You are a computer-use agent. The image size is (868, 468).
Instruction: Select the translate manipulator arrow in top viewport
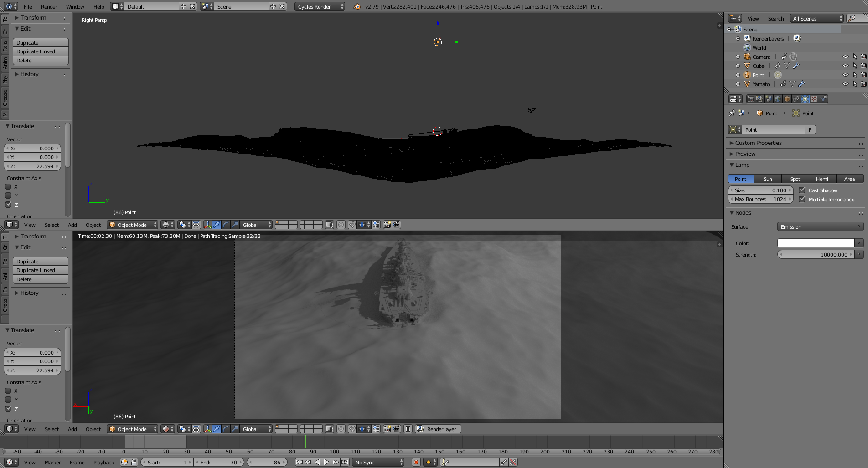(217, 225)
